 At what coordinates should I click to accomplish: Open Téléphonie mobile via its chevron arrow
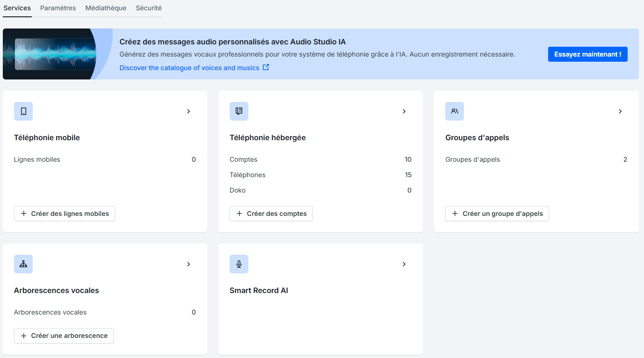pyautogui.click(x=188, y=111)
